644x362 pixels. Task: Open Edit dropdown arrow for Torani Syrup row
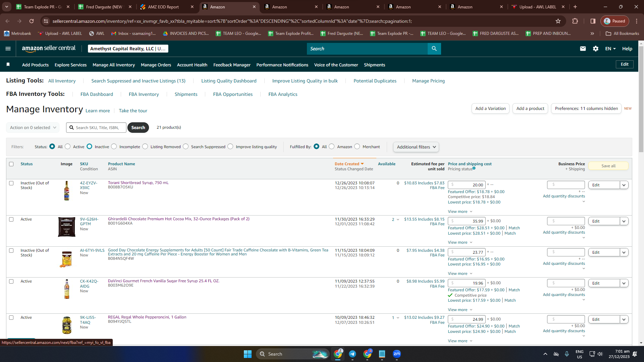(x=624, y=185)
